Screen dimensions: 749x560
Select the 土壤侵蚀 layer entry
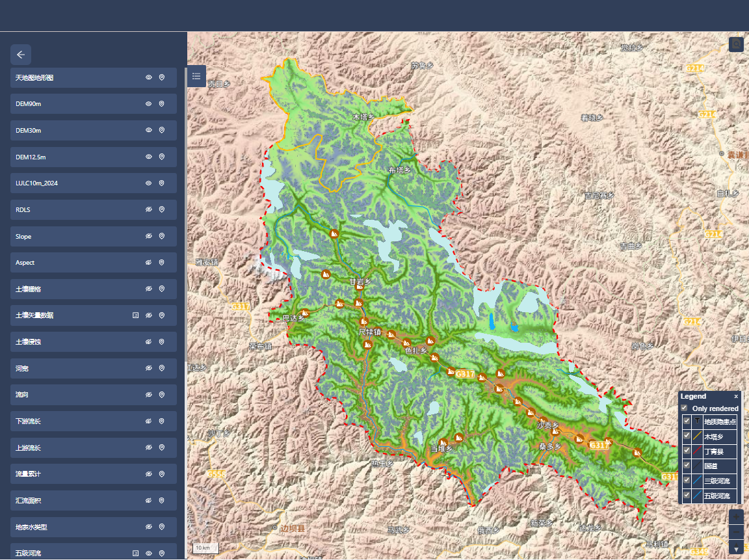pyautogui.click(x=72, y=342)
